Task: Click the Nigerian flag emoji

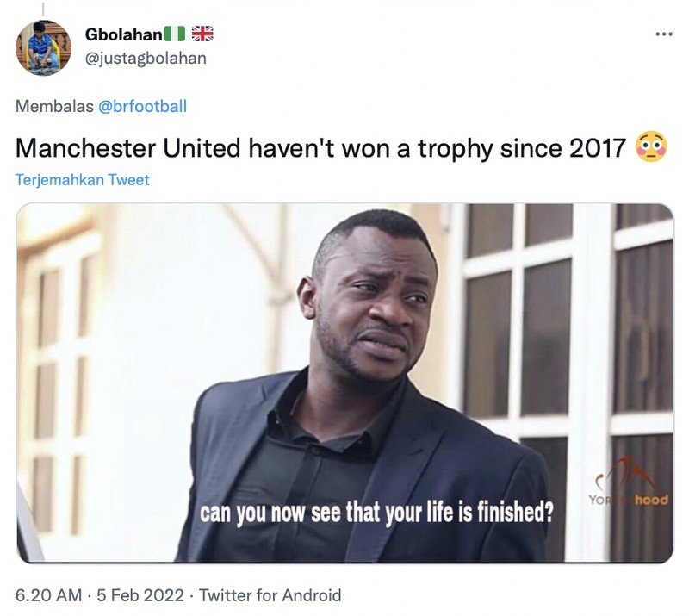Action: click(177, 34)
